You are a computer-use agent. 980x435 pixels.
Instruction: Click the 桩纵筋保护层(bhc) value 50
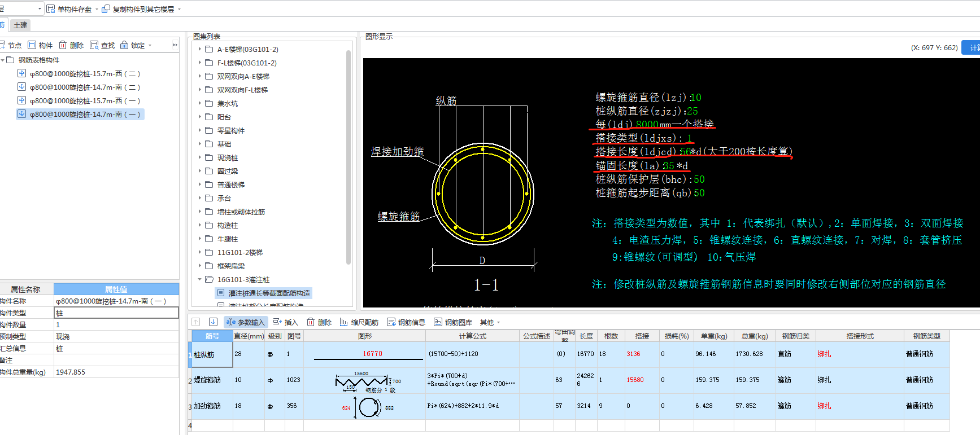click(x=699, y=179)
